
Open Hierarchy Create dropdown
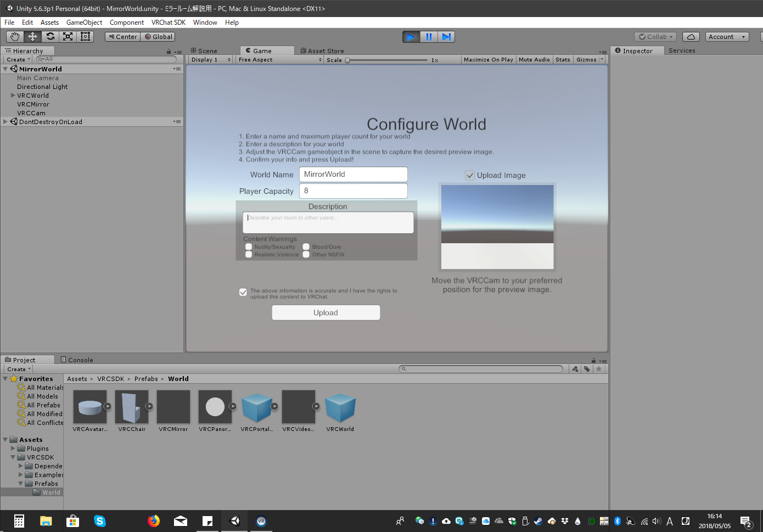[18, 59]
